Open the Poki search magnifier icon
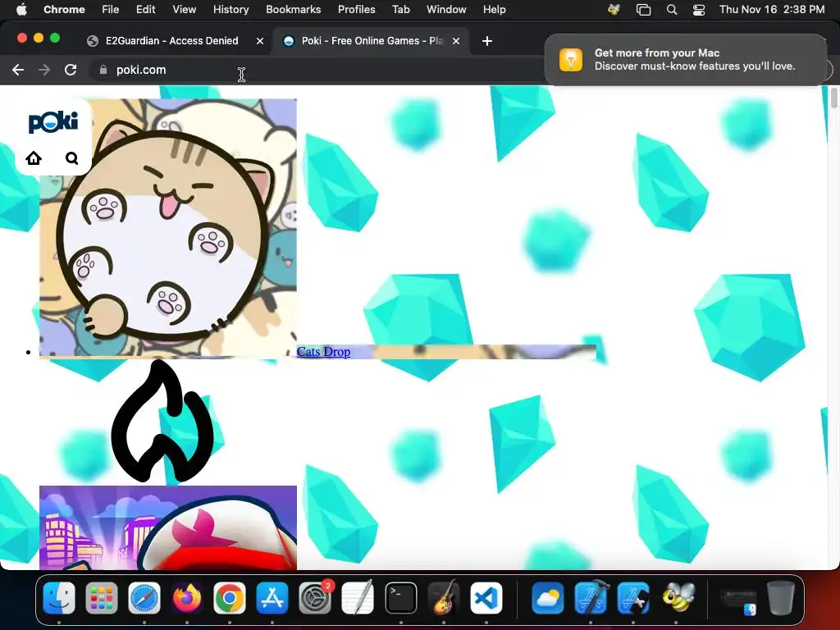840x630 pixels. click(72, 158)
